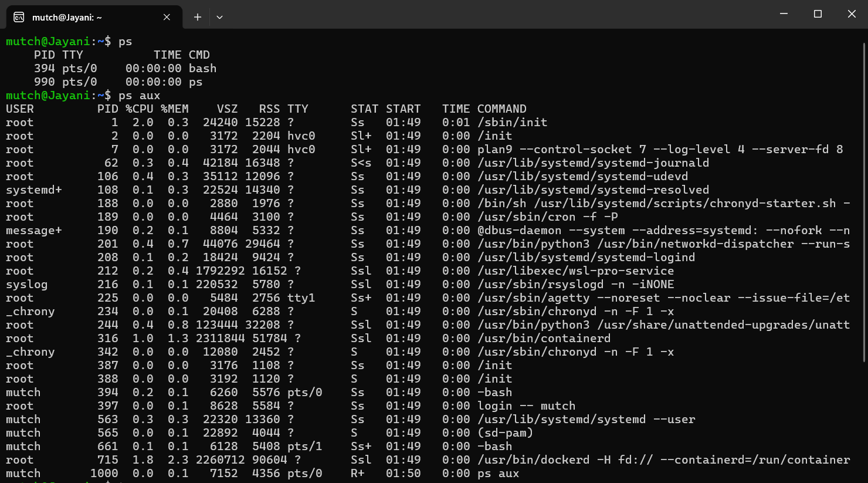Click the systemd --user command

(586, 420)
